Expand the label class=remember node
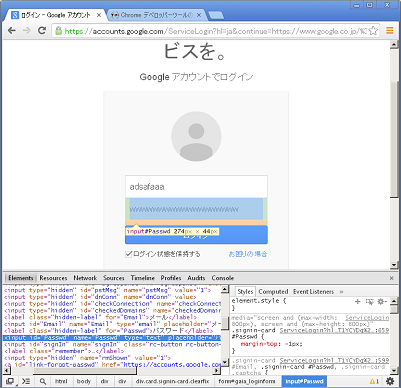 point(64,351)
